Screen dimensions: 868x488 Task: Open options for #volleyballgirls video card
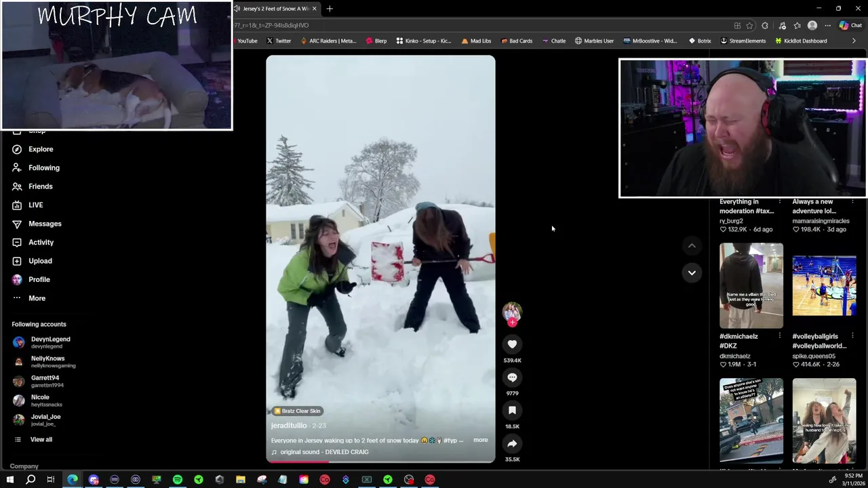pos(852,336)
